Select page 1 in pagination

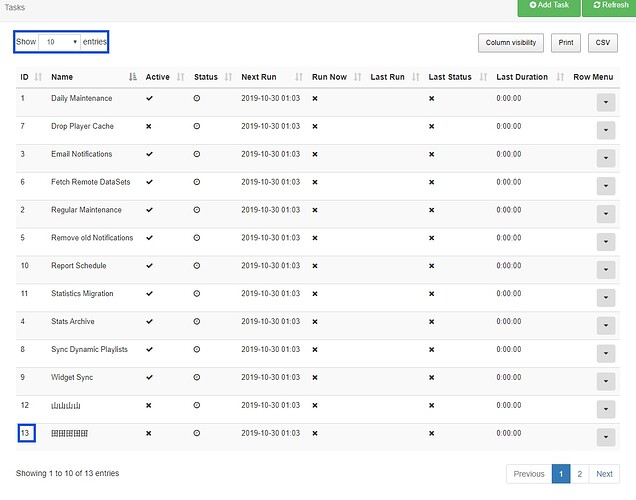pos(561,474)
